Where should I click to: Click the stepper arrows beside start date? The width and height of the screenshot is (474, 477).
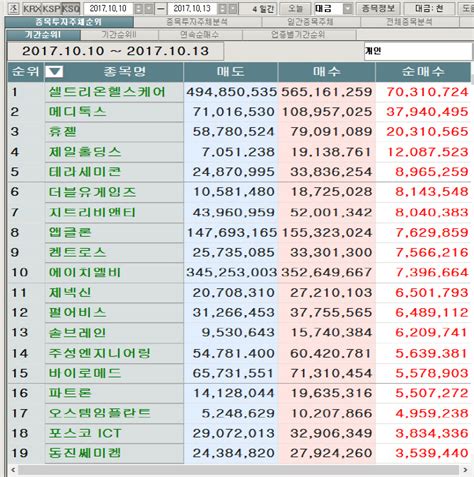tap(144, 8)
